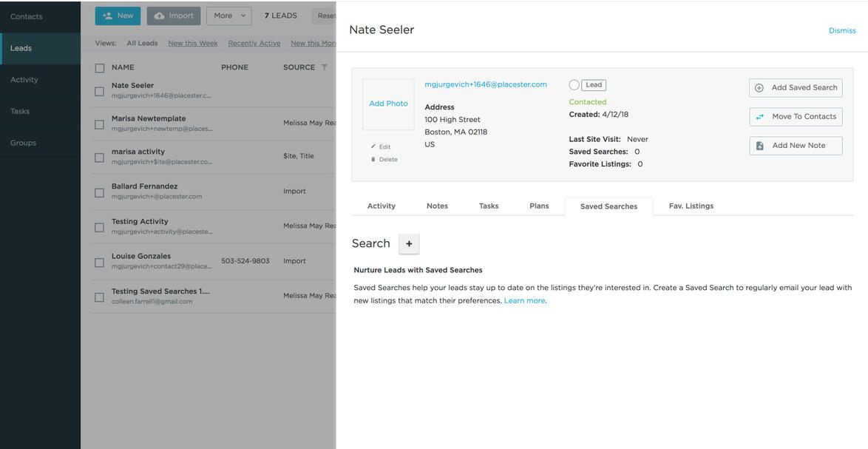Image resolution: width=868 pixels, height=449 pixels.
Task: Click the Add New Note document icon
Action: coord(759,146)
